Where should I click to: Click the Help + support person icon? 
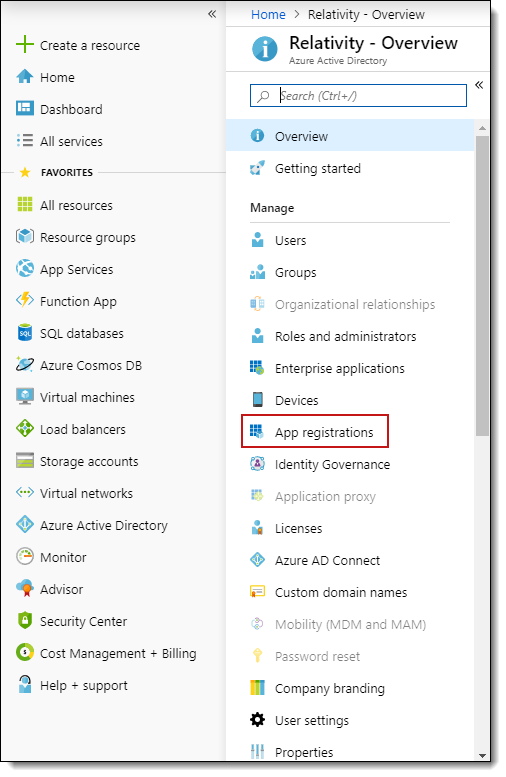[x=25, y=684]
